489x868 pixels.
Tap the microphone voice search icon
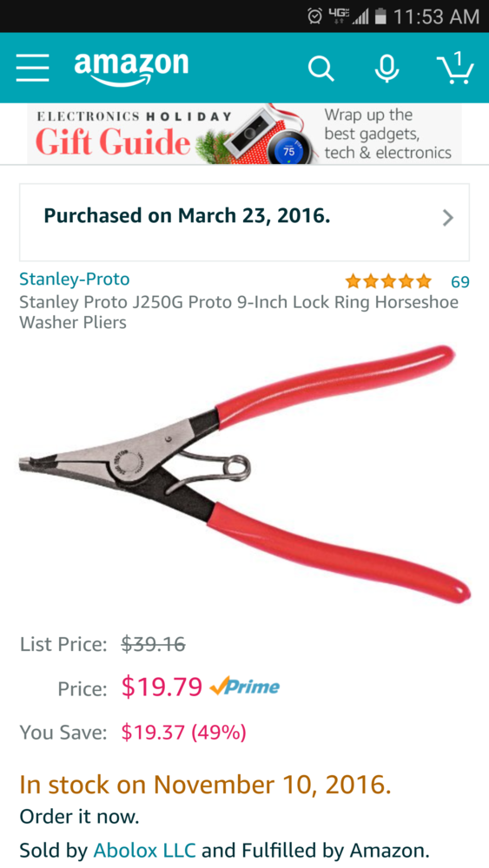(387, 69)
